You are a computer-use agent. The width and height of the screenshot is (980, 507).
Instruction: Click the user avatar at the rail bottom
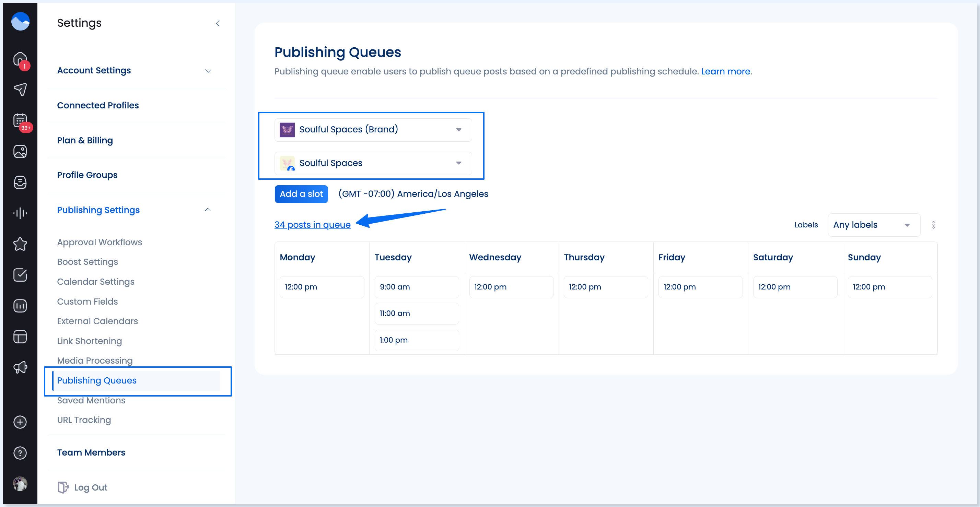(20, 483)
